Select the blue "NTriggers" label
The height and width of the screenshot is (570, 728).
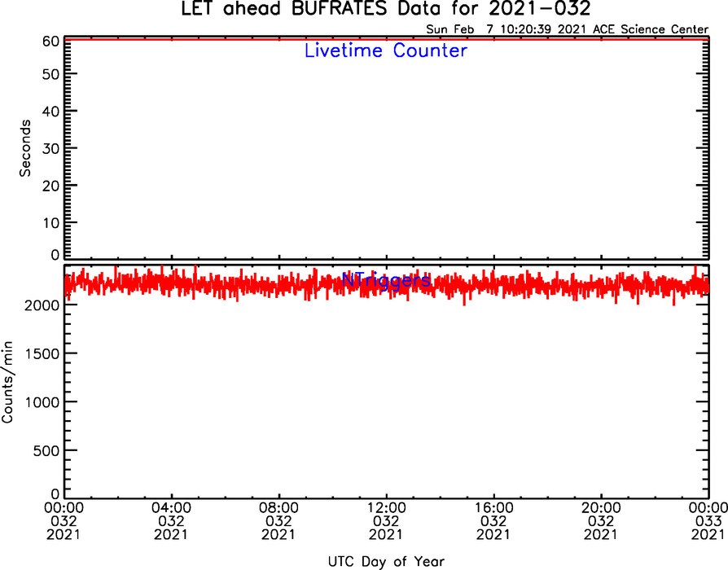[x=386, y=280]
